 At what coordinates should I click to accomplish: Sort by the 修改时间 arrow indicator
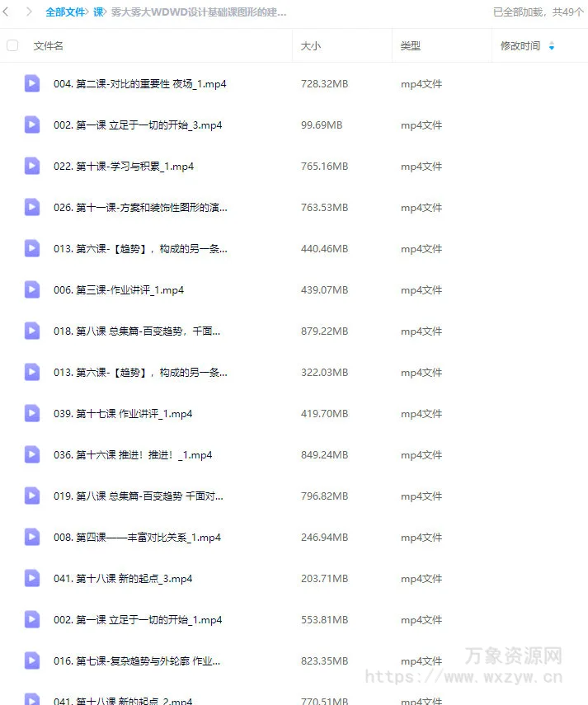click(552, 46)
